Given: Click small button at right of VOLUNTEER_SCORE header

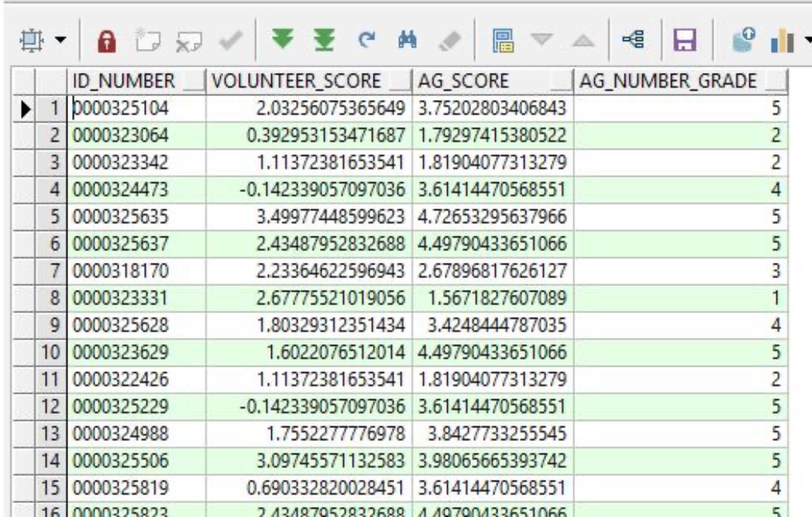Looking at the screenshot, I should [400, 81].
